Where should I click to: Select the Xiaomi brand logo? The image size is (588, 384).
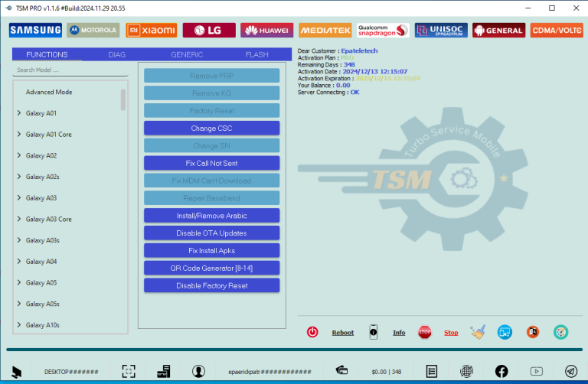[151, 31]
